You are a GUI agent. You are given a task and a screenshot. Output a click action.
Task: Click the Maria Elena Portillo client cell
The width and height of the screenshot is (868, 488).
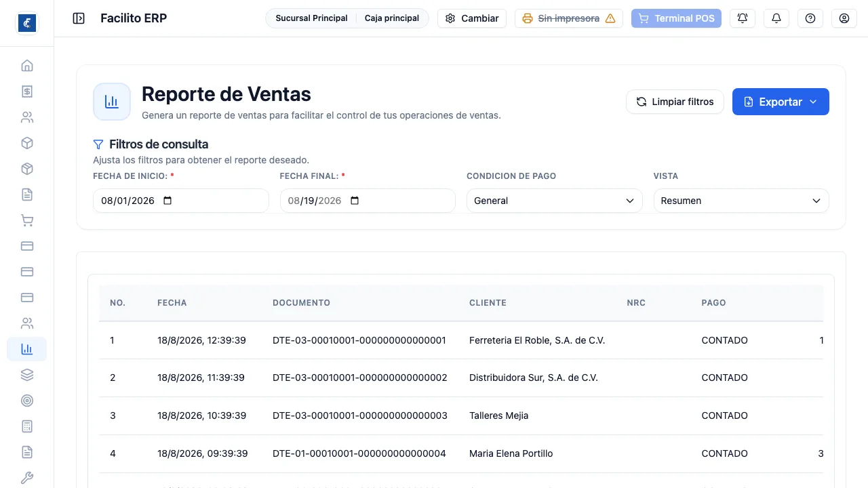coord(511,453)
